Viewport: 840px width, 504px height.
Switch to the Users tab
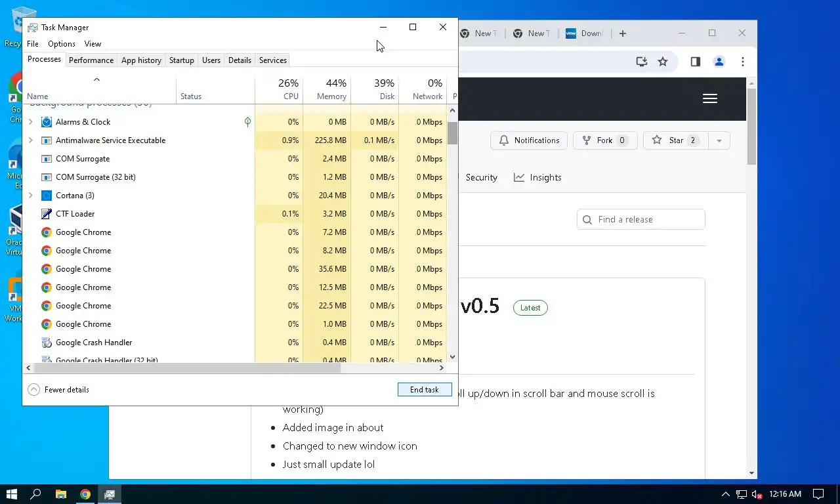coord(211,60)
